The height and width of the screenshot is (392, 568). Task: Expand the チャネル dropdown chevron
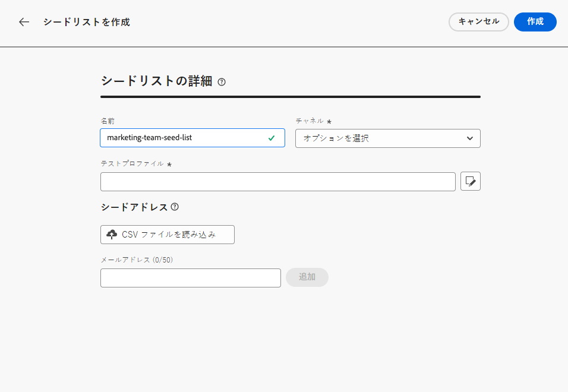tap(470, 138)
